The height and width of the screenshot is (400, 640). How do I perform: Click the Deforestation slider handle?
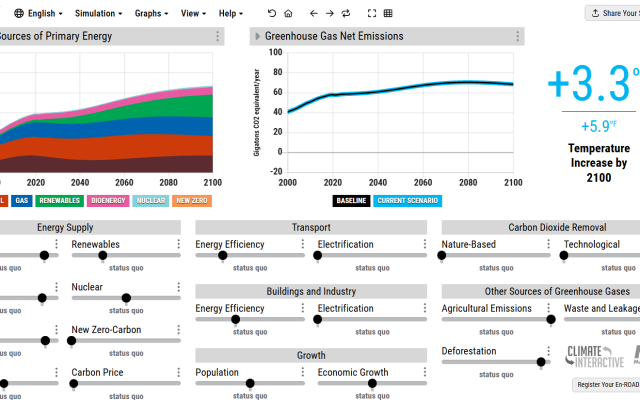point(541,362)
